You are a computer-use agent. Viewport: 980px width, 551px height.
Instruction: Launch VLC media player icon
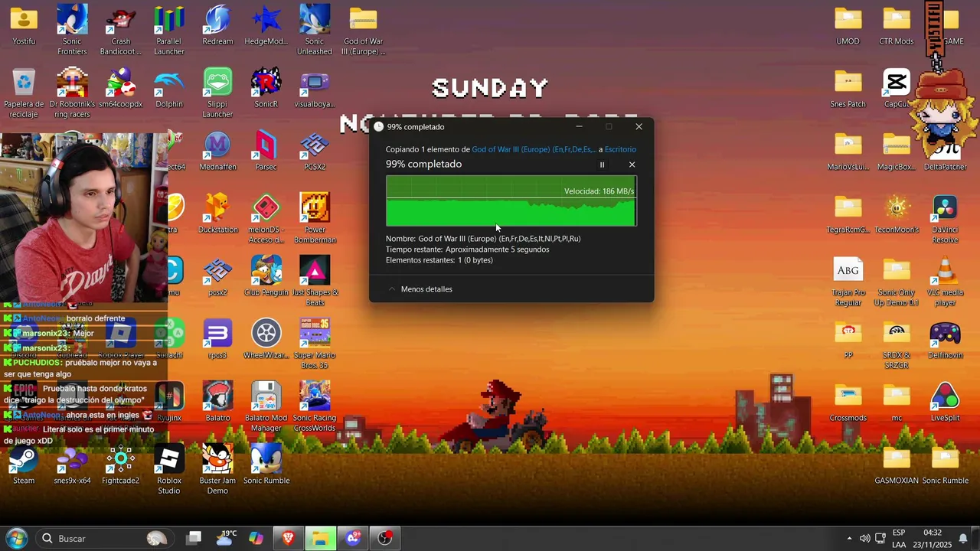(945, 282)
